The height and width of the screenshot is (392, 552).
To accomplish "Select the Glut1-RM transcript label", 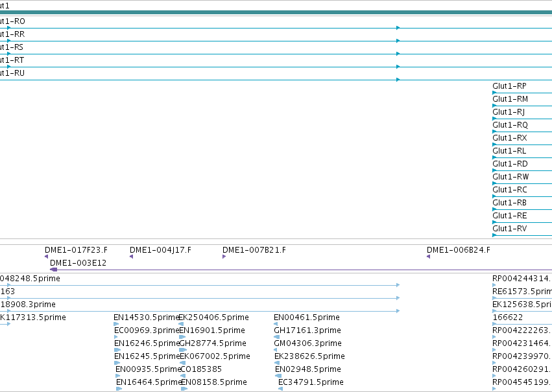I will coord(510,99).
